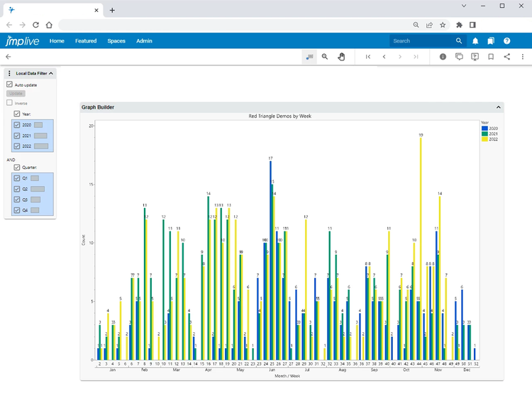
Task: Open the report info details icon
Action: (x=443, y=57)
